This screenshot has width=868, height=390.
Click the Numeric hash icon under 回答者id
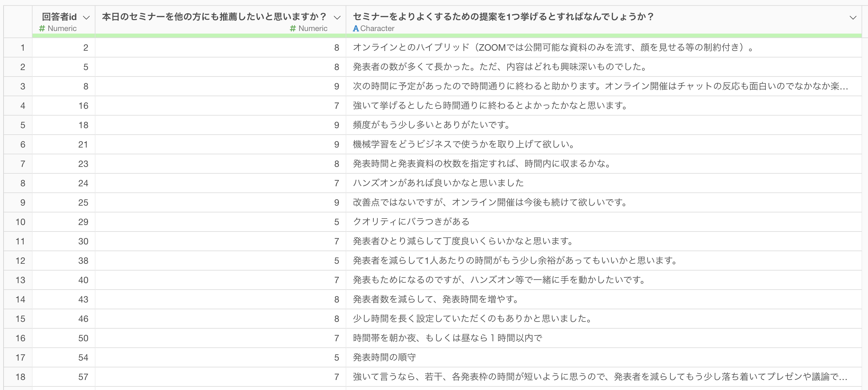click(x=42, y=28)
